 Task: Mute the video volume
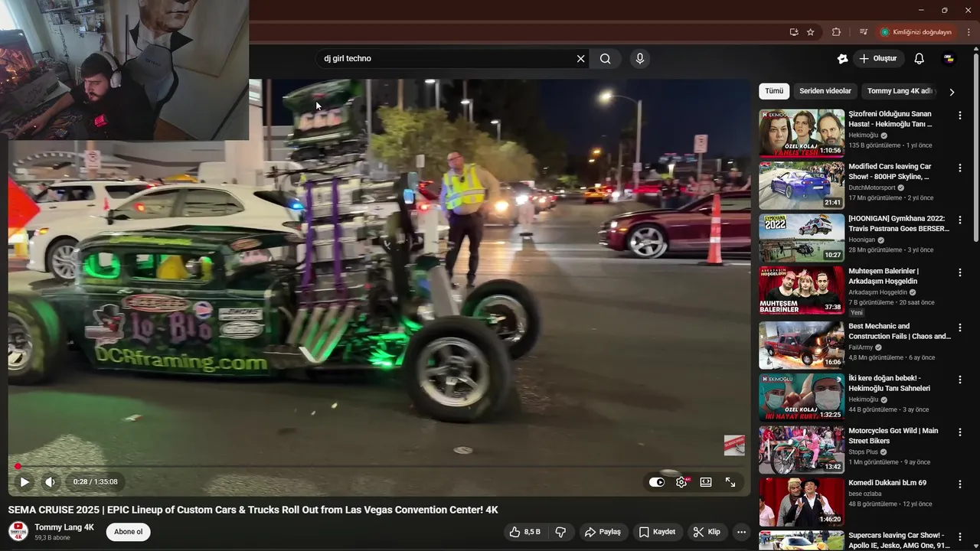coord(50,482)
